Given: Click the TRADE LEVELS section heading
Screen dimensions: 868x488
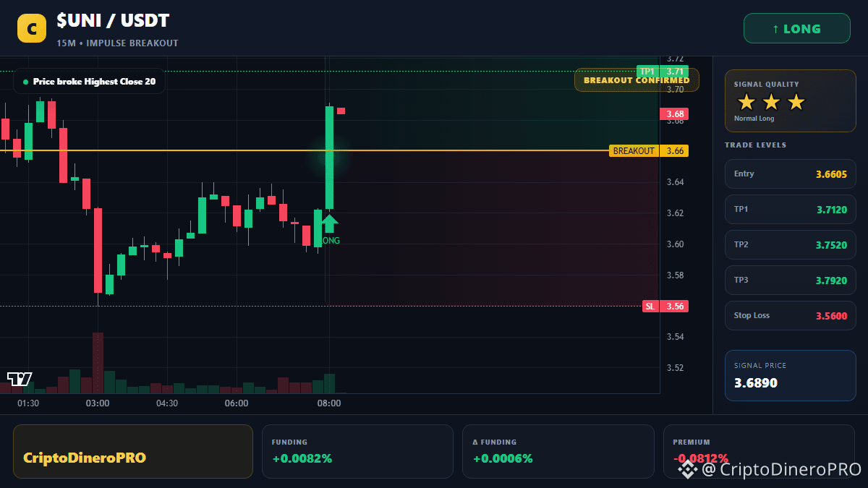Looking at the screenshot, I should pyautogui.click(x=755, y=145).
